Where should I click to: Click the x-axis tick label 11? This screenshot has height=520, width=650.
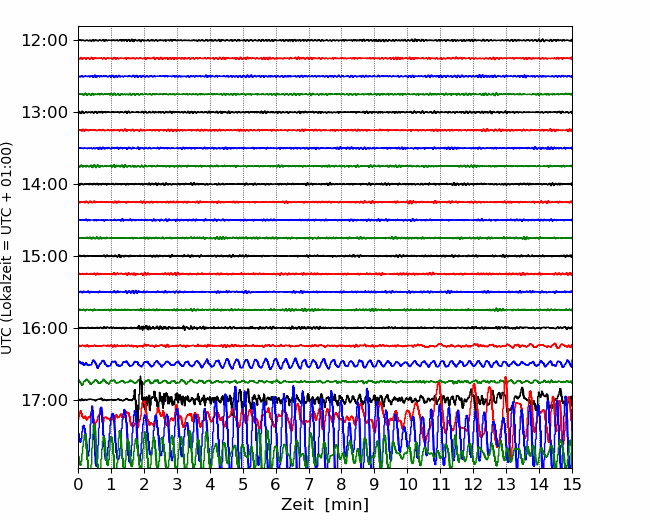coord(440,484)
